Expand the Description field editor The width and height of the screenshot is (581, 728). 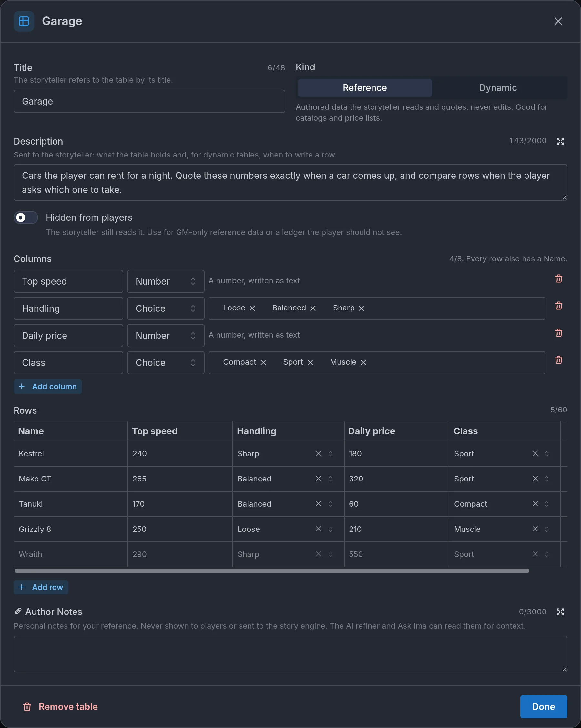pyautogui.click(x=560, y=141)
